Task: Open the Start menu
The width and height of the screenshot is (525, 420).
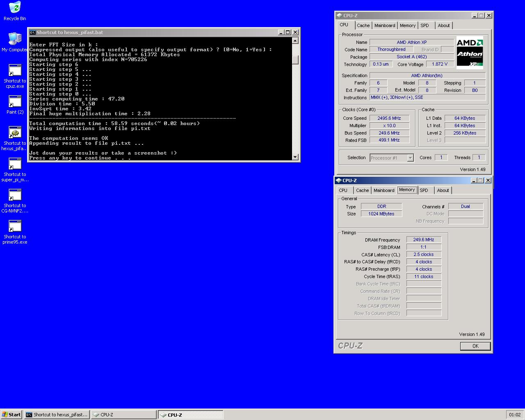Action: [11, 415]
